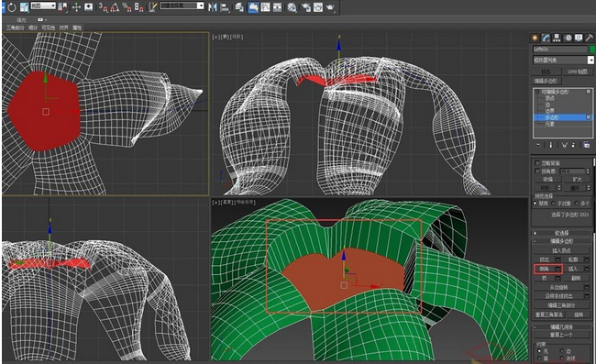The height and width of the screenshot is (364, 596).
Task: Switch to the Utilities hammer tab
Action: [590, 38]
